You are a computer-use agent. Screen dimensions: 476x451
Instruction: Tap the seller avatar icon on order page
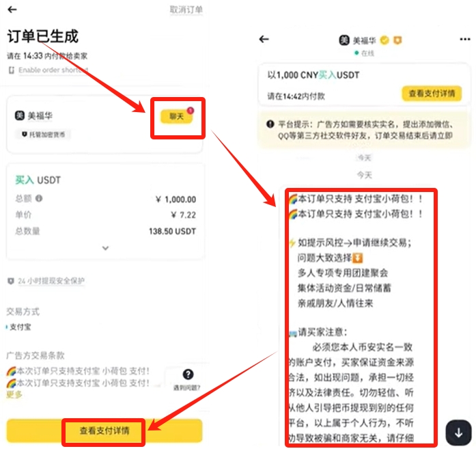point(20,115)
